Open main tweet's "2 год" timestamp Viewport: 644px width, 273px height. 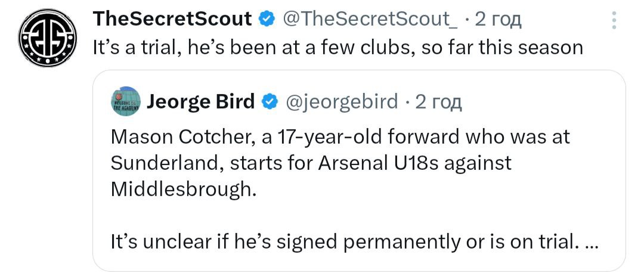point(497,20)
